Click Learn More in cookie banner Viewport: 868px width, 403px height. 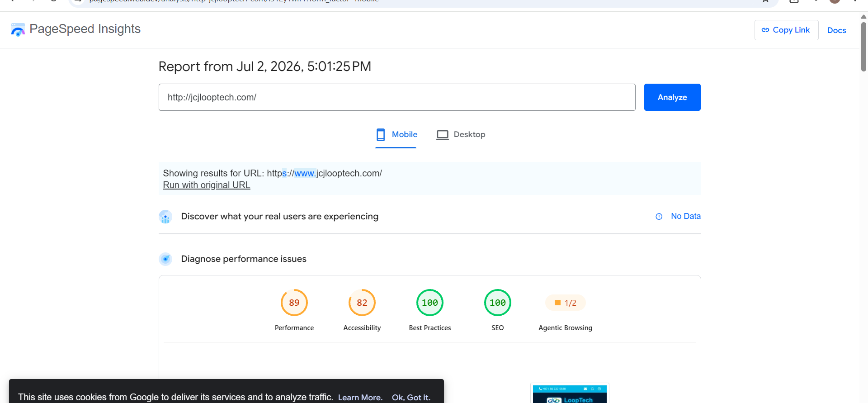pos(360,397)
